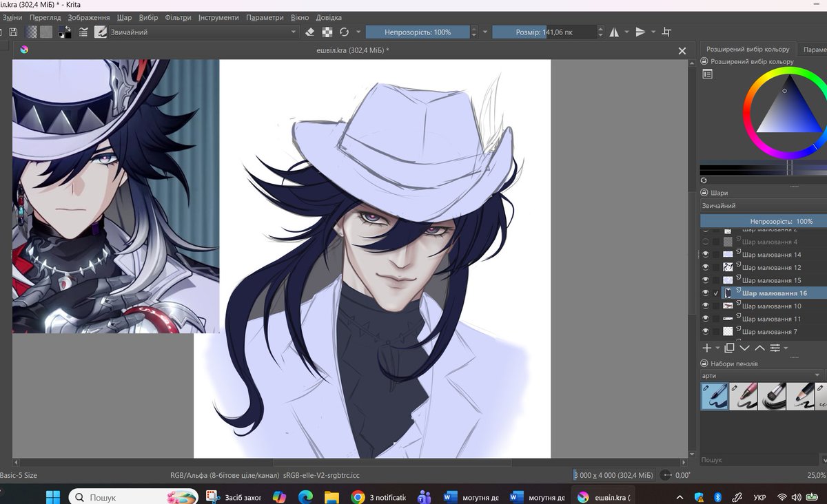The width and height of the screenshot is (827, 504).
Task: Open the Фільтри menu
Action: [x=178, y=17]
